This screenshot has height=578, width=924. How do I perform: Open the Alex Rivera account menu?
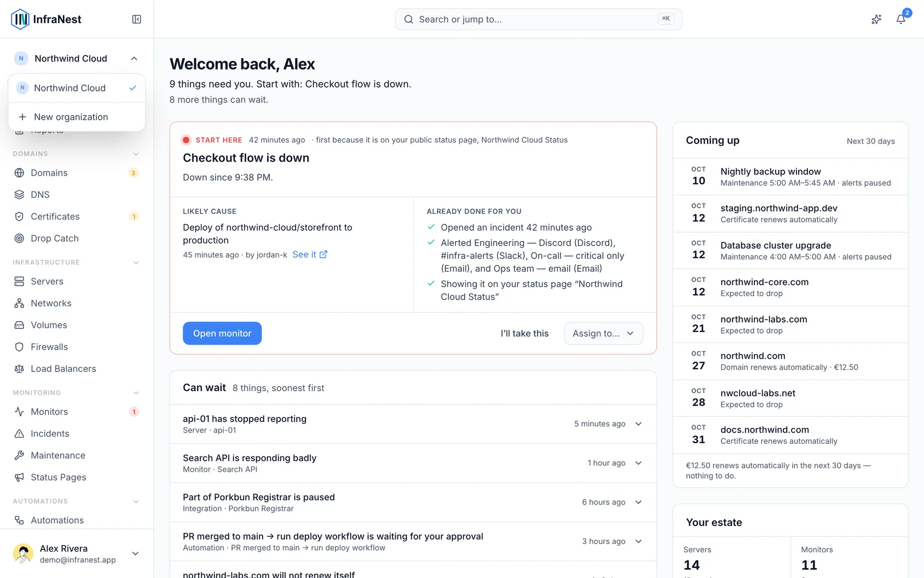point(77,554)
